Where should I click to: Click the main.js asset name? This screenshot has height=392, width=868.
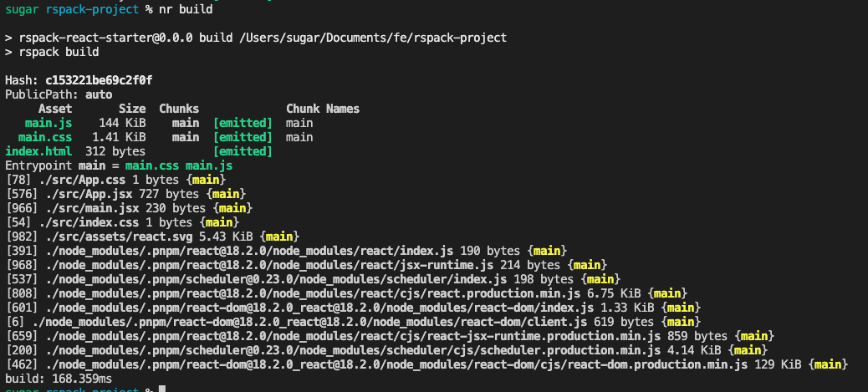[49, 123]
